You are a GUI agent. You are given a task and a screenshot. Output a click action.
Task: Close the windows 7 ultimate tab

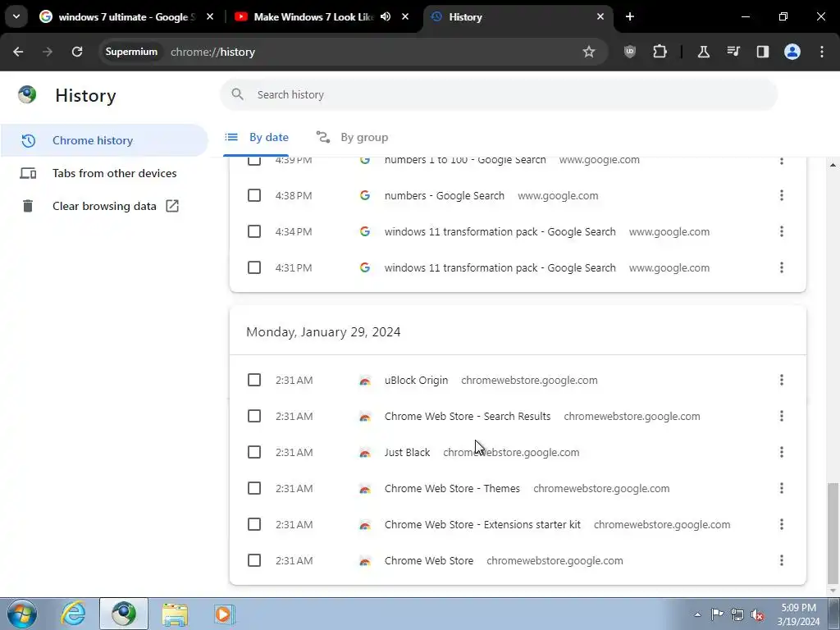point(210,16)
